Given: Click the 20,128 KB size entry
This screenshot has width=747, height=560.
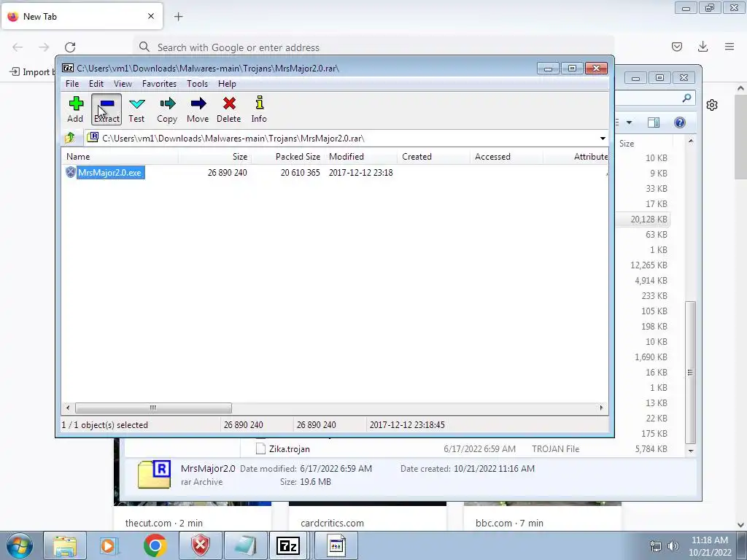Looking at the screenshot, I should pos(649,219).
